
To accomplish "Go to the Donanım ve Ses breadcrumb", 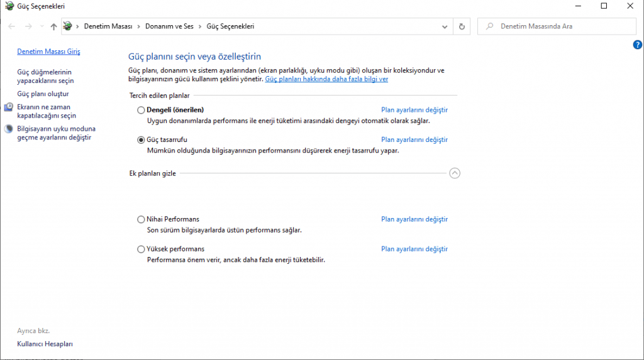I will (x=169, y=26).
